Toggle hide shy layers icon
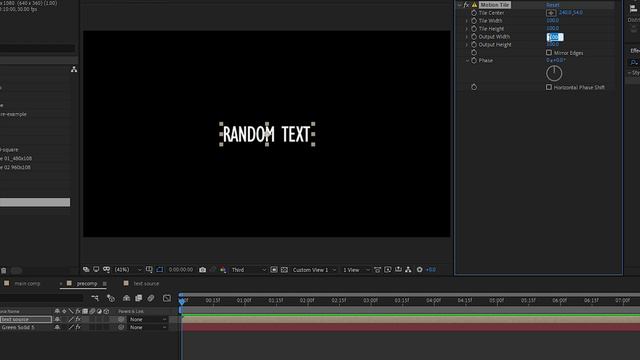Image resolution: width=640 pixels, height=360 pixels. tap(127, 298)
